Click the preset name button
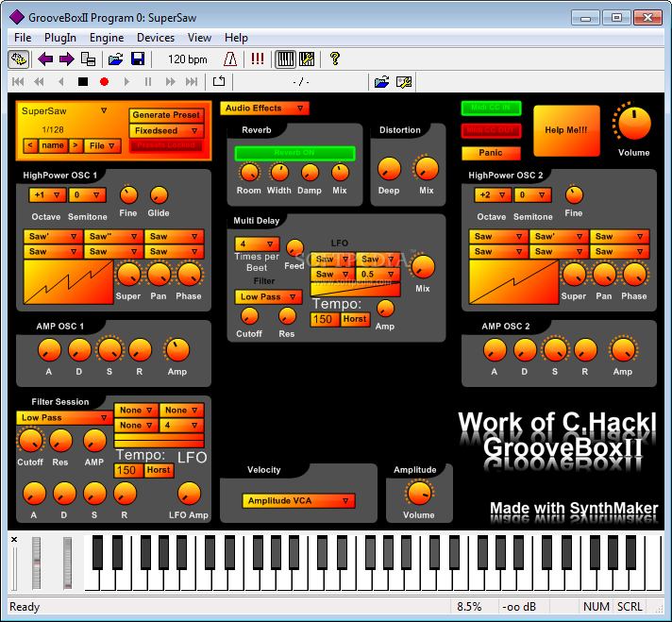This screenshot has height=622, width=672. (x=53, y=145)
